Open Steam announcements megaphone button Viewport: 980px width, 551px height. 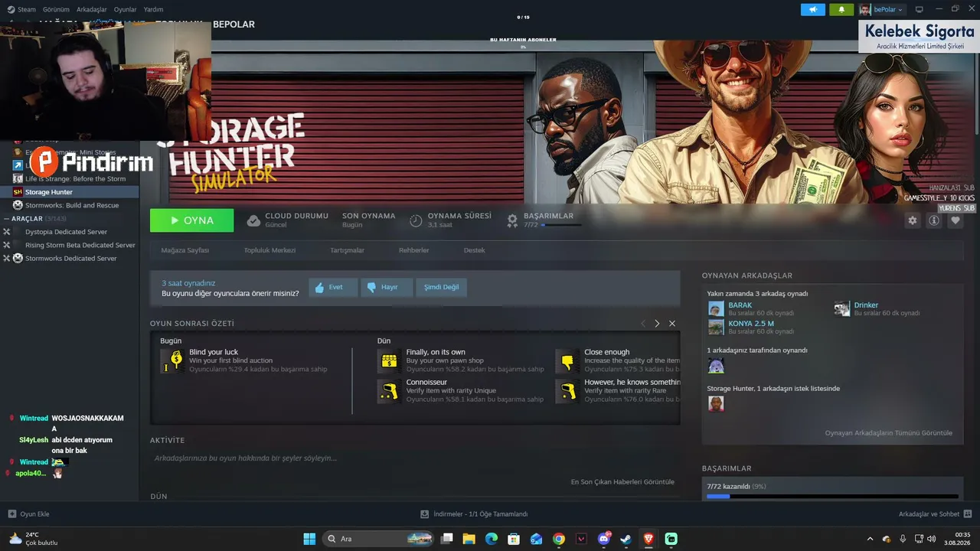(x=813, y=9)
